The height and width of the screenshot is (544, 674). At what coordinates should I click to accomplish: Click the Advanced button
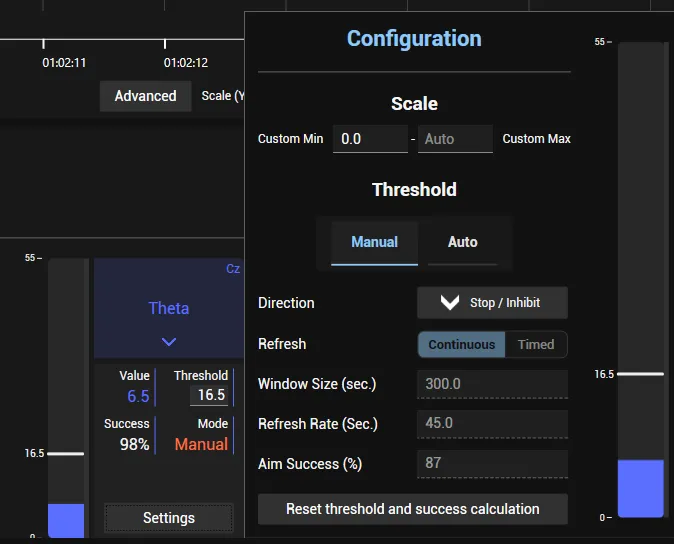[x=145, y=96]
